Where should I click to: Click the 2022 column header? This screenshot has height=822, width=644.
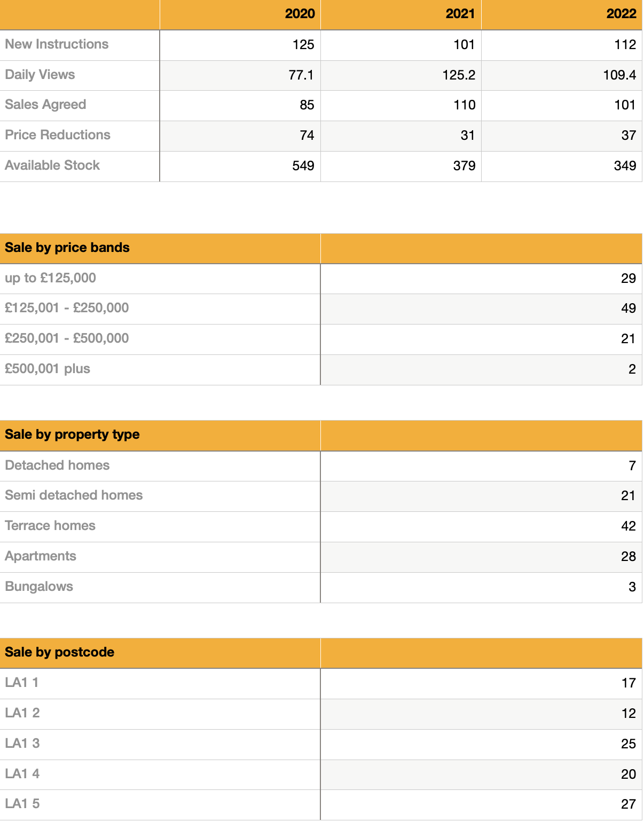tap(621, 14)
